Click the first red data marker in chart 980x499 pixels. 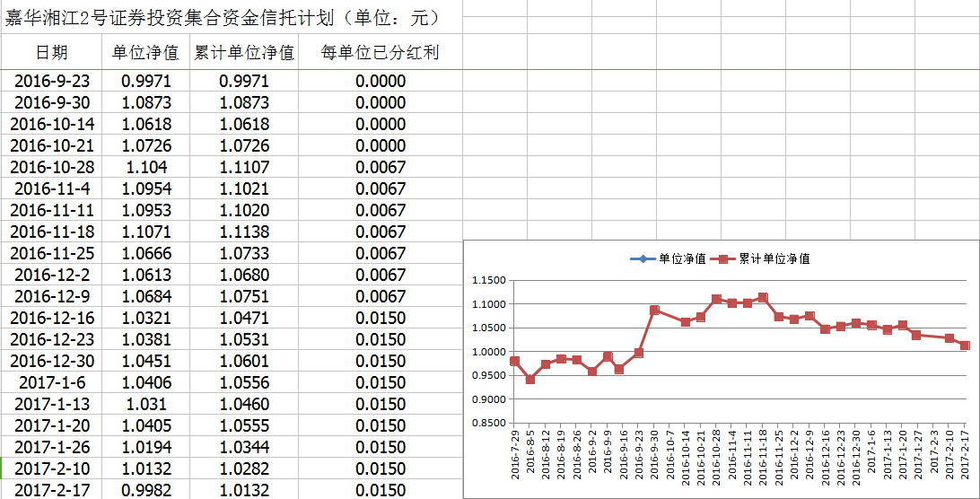pos(514,362)
